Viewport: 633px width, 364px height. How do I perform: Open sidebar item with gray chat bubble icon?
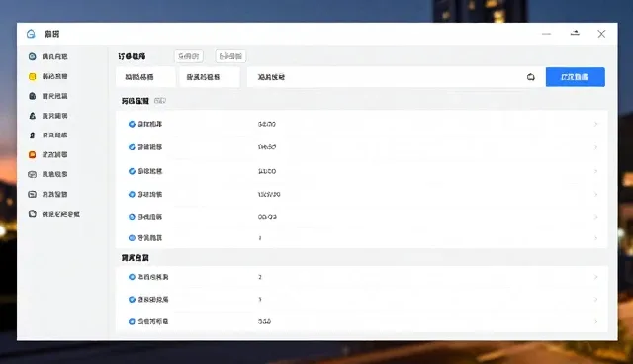pyautogui.click(x=48, y=174)
